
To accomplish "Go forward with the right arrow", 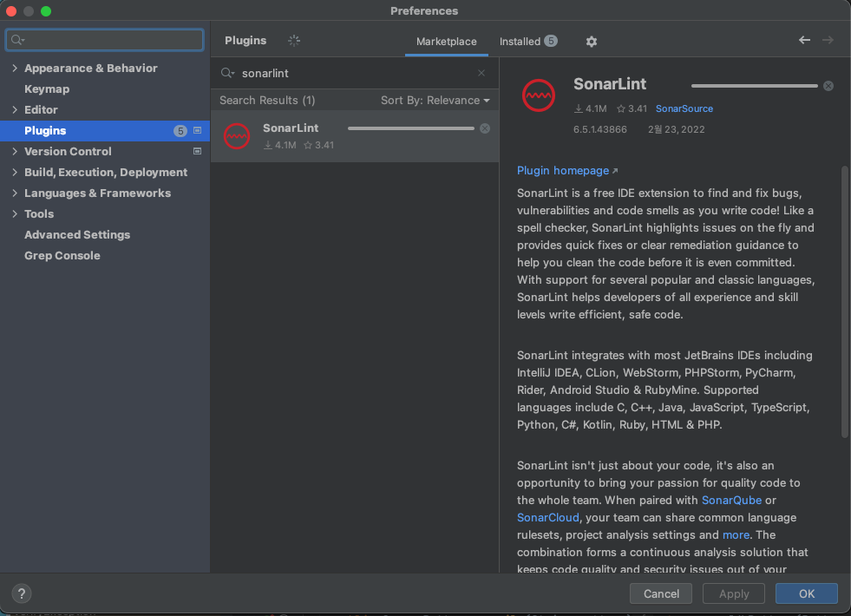I will pos(828,40).
